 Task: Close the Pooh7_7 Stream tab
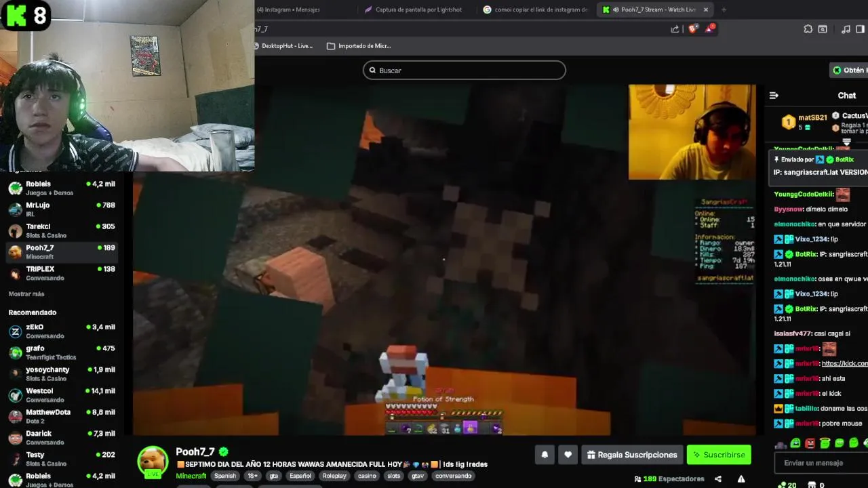coord(706,9)
